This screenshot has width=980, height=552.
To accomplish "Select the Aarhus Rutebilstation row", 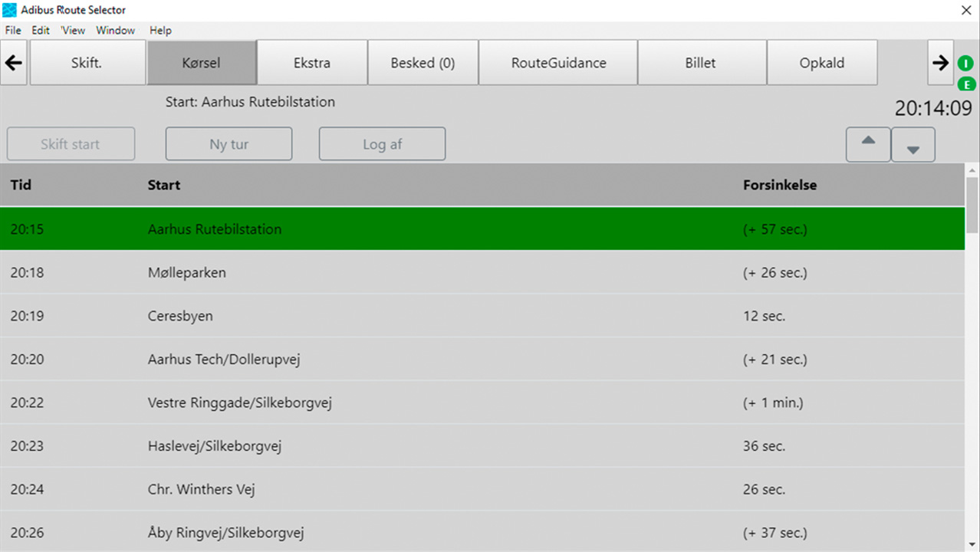I will pos(482,228).
